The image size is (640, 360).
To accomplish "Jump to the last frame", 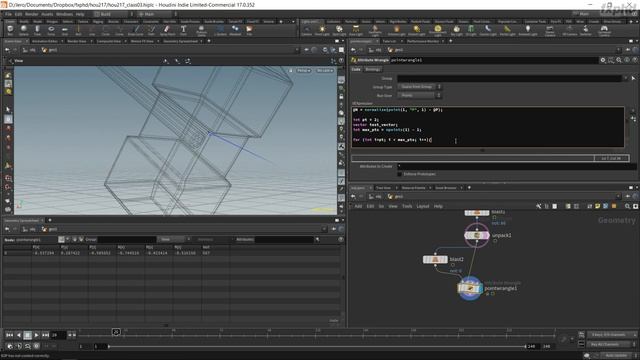I will (45, 335).
